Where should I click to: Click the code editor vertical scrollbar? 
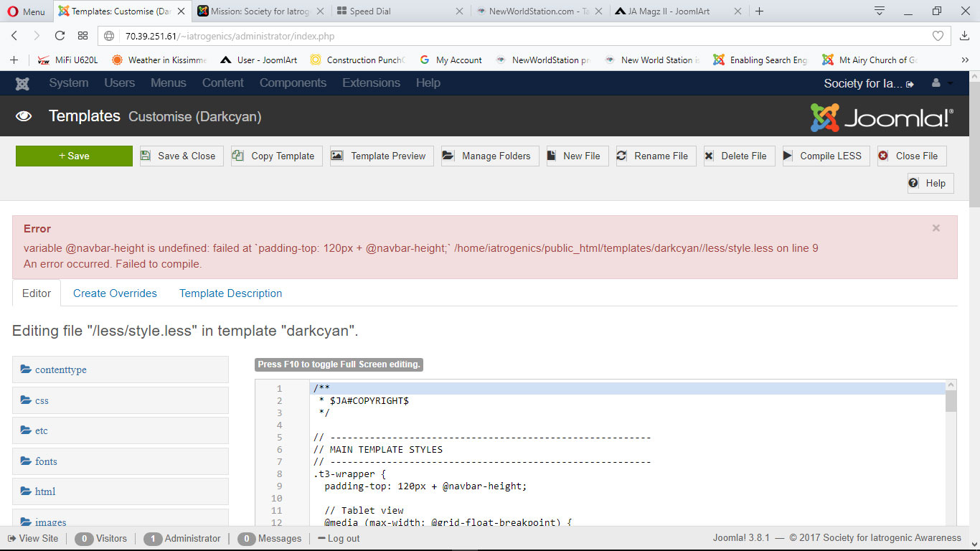tap(951, 459)
